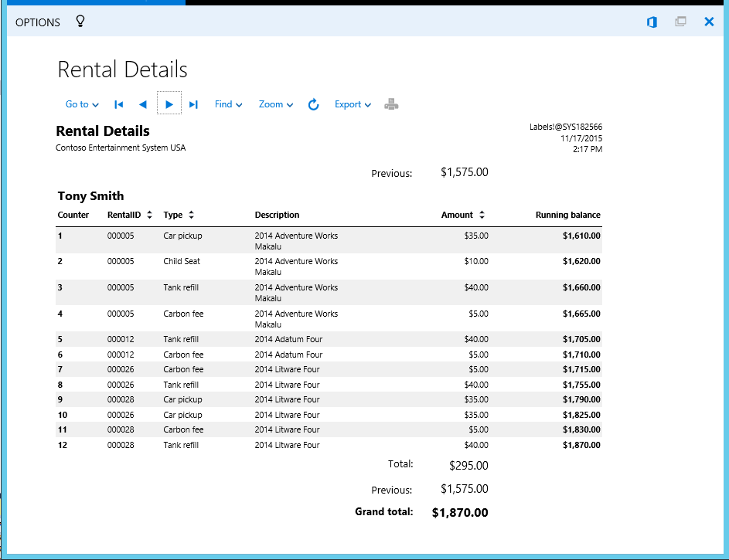
Task: Open the Go to dropdown
Action: pyautogui.click(x=82, y=104)
